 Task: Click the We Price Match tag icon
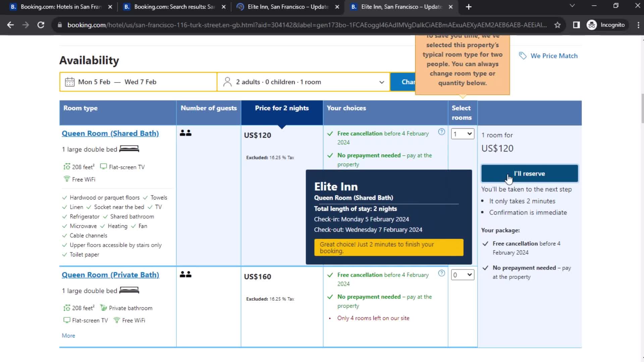523,56
